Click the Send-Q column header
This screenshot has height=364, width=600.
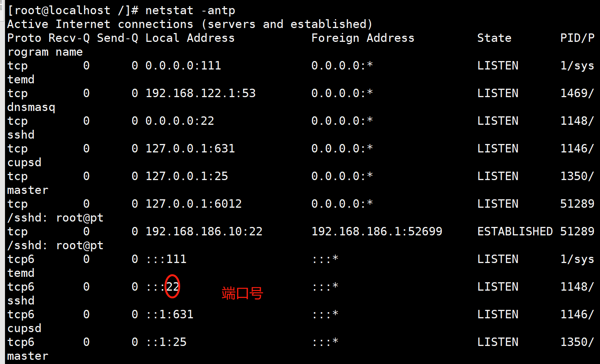pyautogui.click(x=118, y=38)
